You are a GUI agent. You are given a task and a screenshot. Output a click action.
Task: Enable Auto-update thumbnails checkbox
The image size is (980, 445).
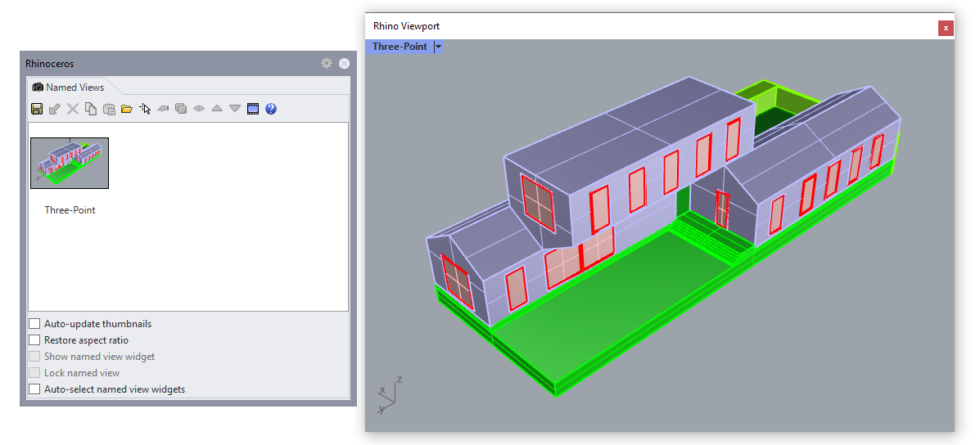coord(34,324)
